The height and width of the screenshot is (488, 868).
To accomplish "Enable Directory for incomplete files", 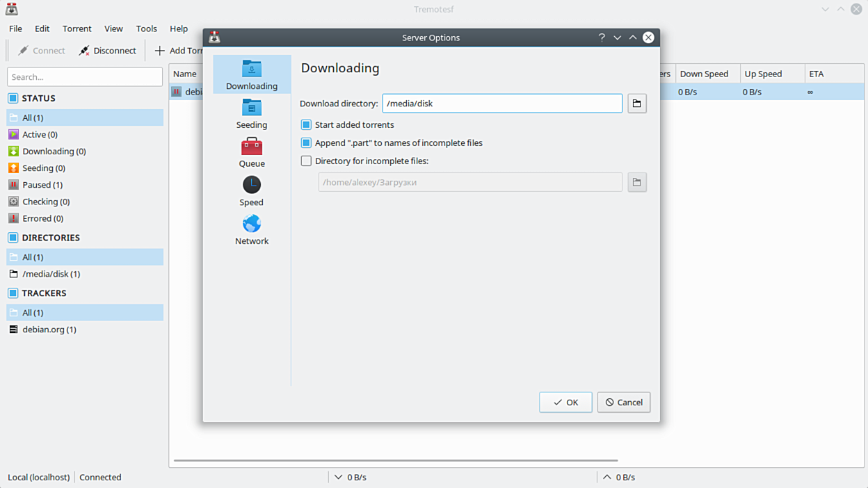I will click(x=306, y=161).
